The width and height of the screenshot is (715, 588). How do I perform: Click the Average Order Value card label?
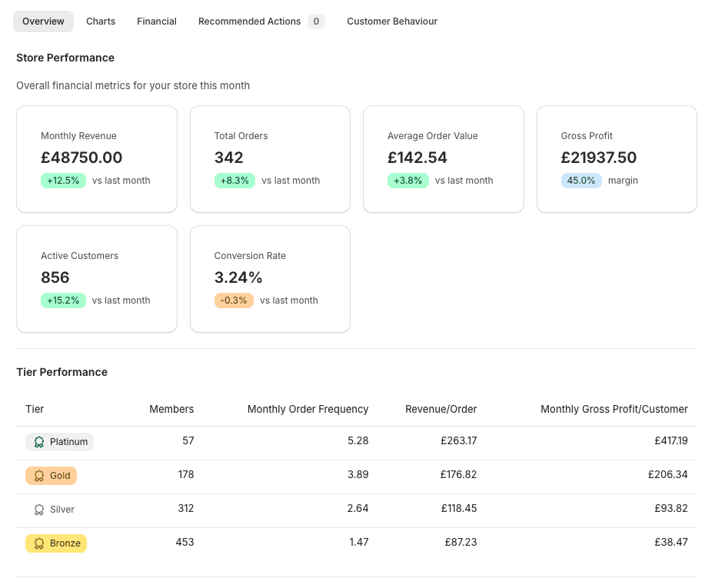point(433,136)
